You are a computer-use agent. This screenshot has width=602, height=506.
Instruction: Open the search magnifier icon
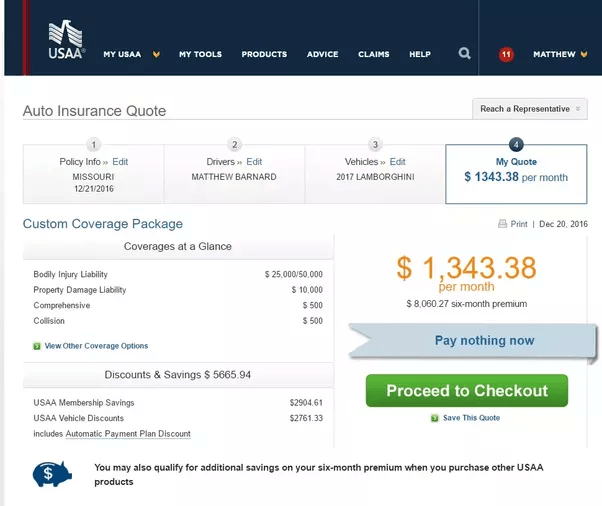[464, 54]
